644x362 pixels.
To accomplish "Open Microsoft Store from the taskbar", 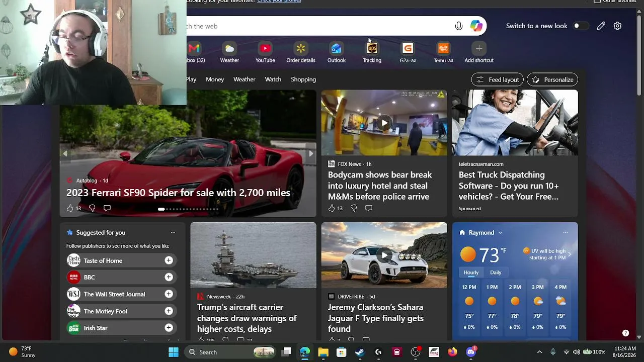I will pos(342,352).
